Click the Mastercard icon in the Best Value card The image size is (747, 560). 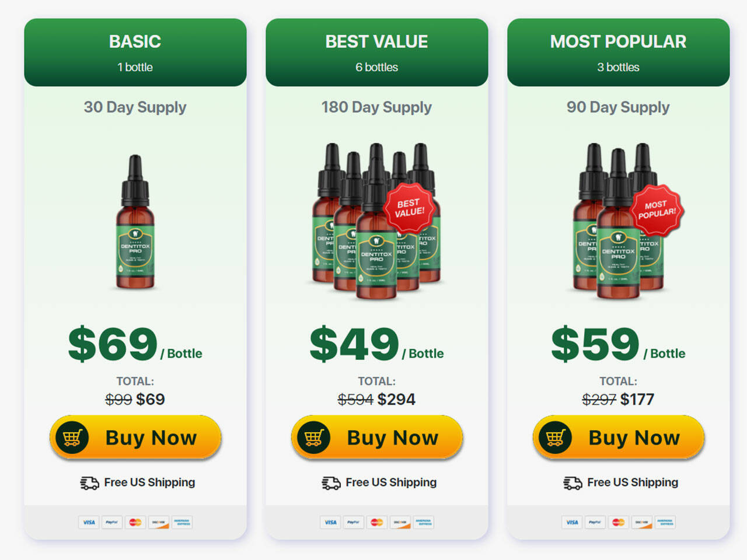377,522
